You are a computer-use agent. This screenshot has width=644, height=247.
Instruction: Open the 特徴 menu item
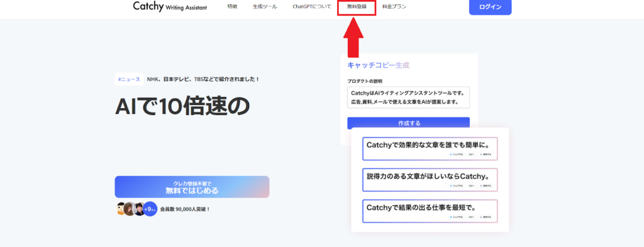(232, 7)
